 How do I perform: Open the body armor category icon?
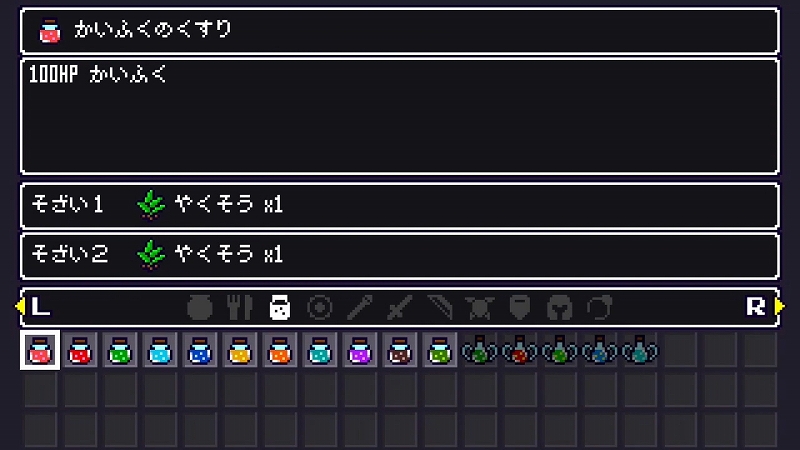480,308
